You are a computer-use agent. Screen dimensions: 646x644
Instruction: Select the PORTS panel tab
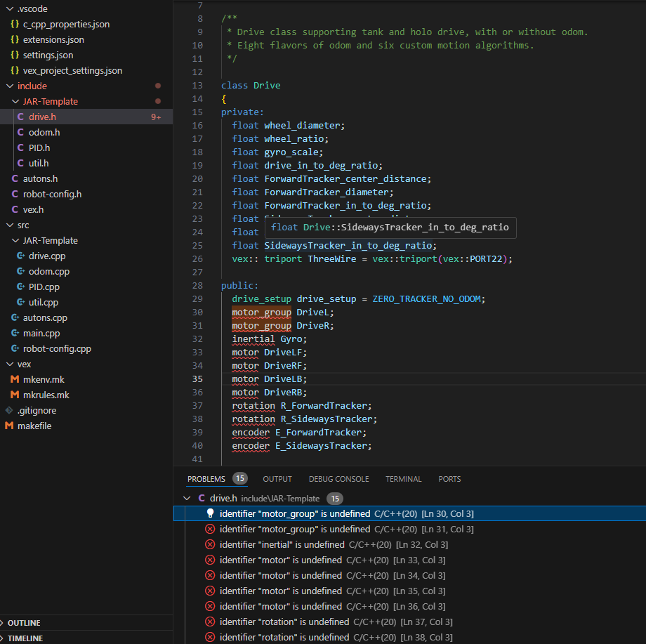[x=449, y=478]
